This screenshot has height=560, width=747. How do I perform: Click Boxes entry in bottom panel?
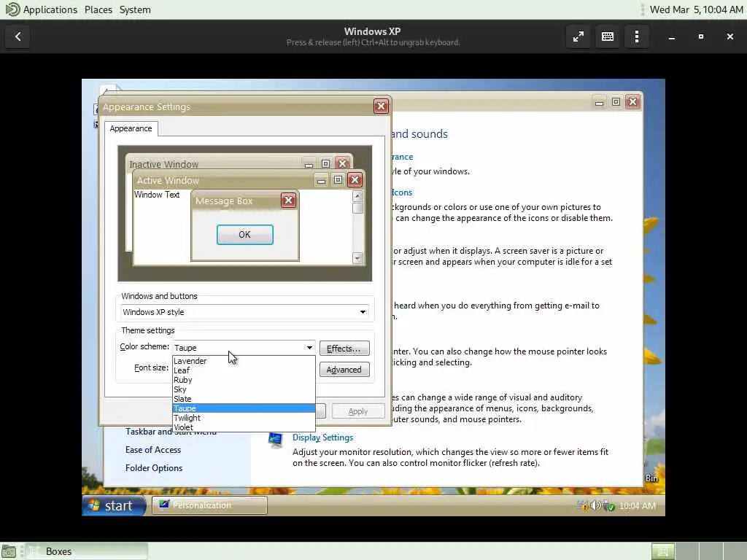[87, 551]
